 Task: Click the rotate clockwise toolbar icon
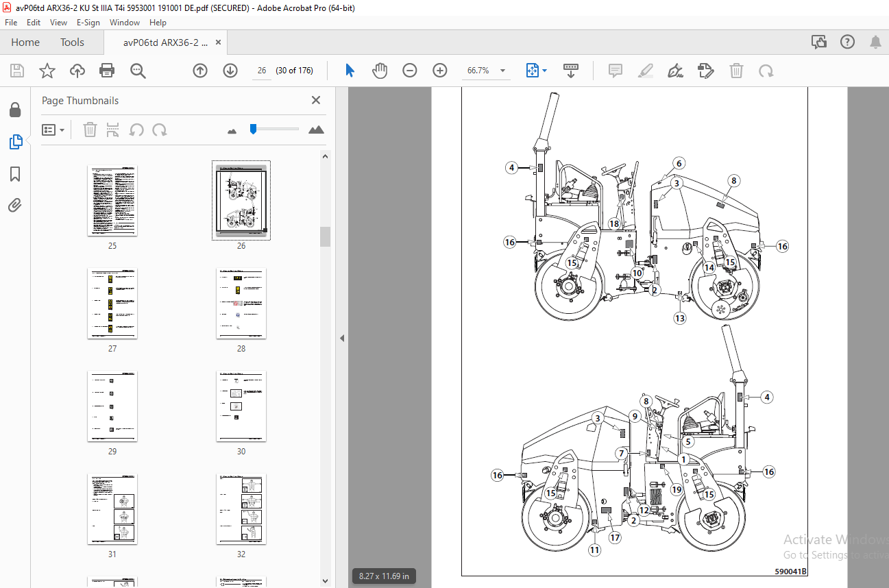click(766, 71)
